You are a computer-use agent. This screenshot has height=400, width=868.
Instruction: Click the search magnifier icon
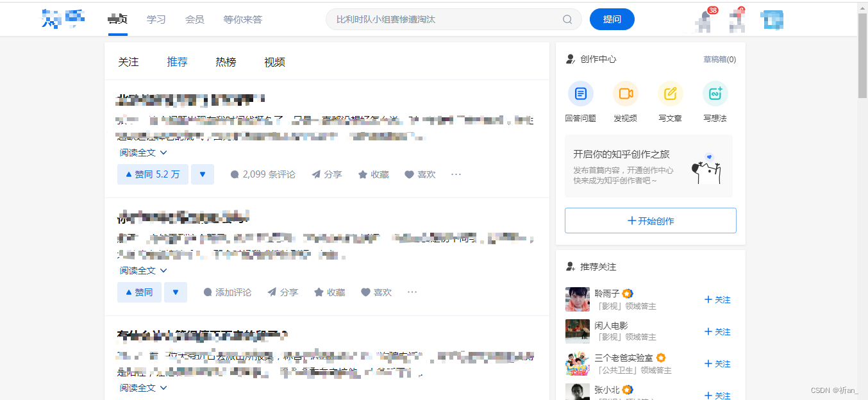[567, 19]
